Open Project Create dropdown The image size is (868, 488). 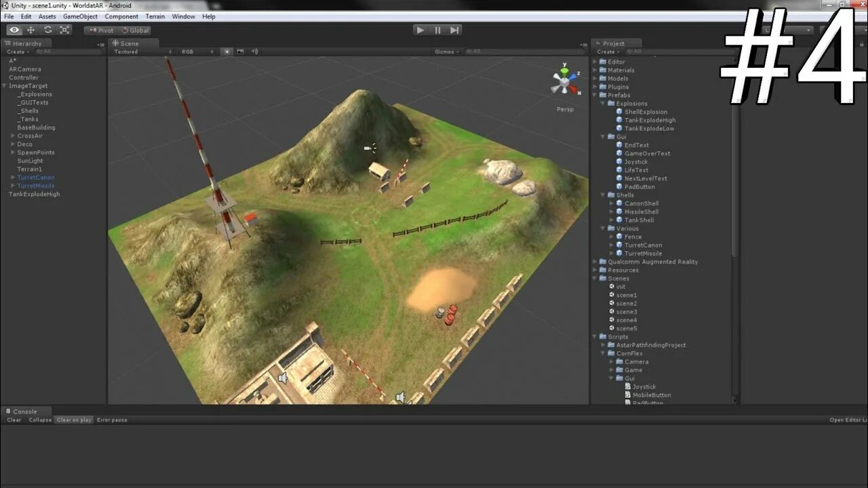608,52
